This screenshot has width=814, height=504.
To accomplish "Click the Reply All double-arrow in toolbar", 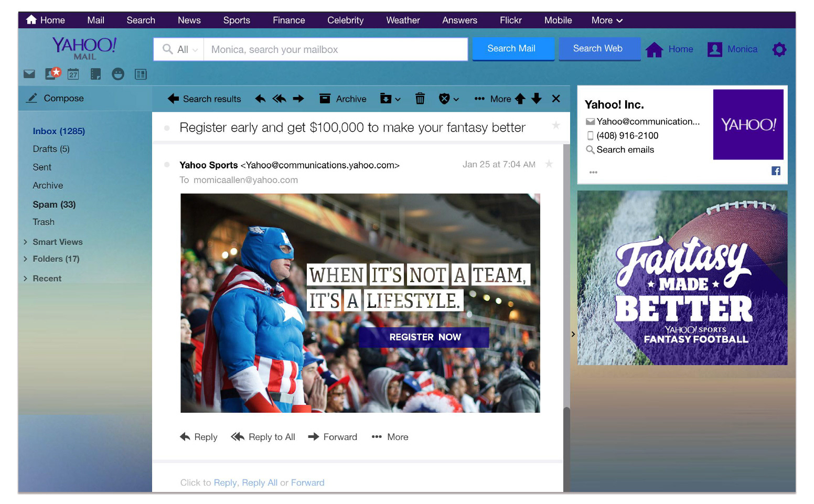I will pos(279,99).
